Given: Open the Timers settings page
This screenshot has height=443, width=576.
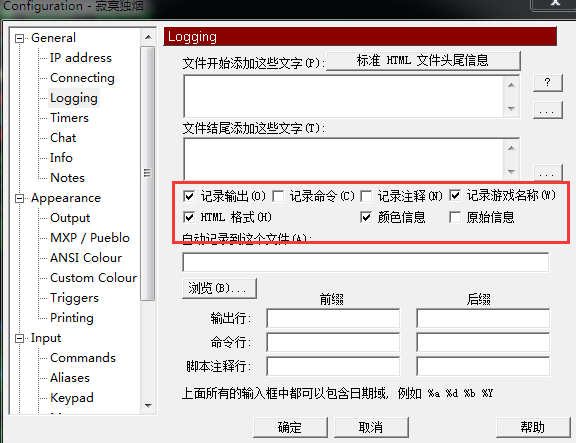Looking at the screenshot, I should (x=69, y=118).
